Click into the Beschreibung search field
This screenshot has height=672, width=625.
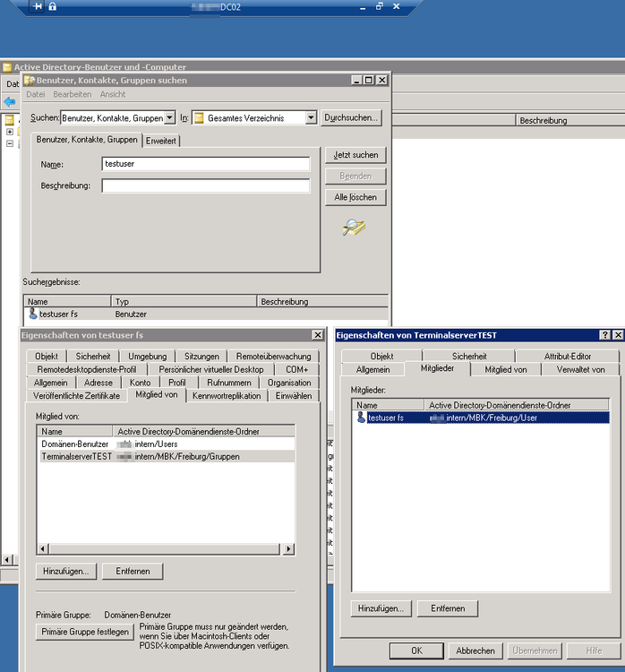(205, 186)
